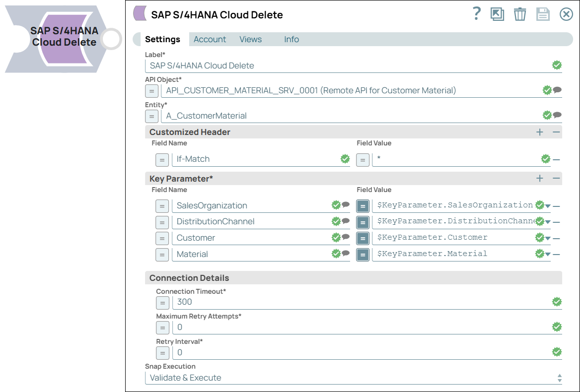Open the Views tab

coord(250,39)
